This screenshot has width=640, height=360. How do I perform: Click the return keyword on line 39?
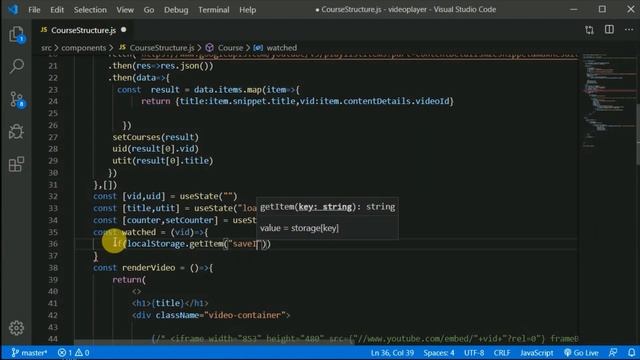[127, 280]
